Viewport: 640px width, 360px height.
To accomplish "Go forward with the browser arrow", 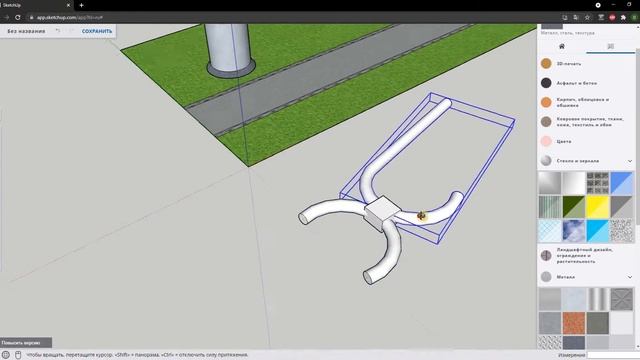I will (x=6, y=18).
